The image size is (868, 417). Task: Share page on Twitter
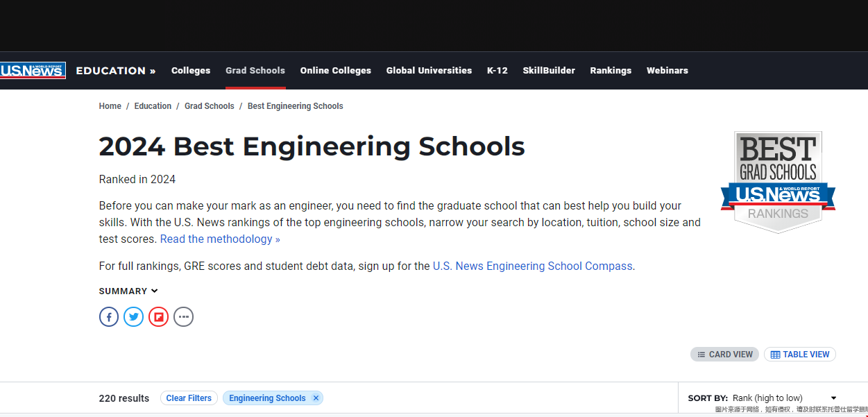(134, 317)
